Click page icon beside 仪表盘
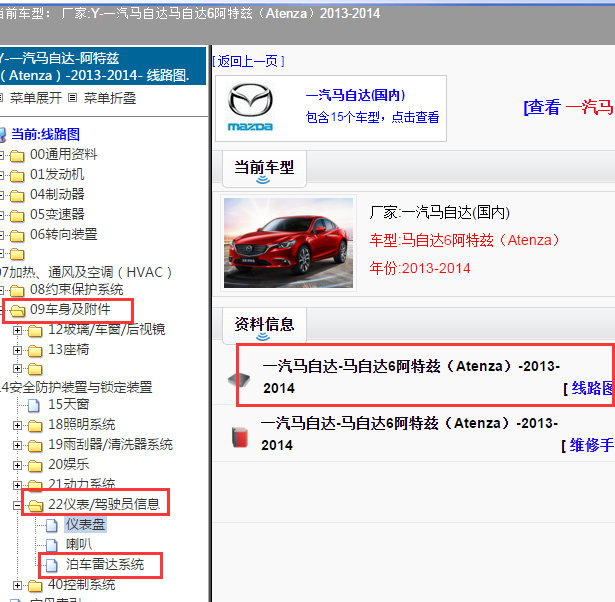The image size is (615, 602). coord(52,525)
